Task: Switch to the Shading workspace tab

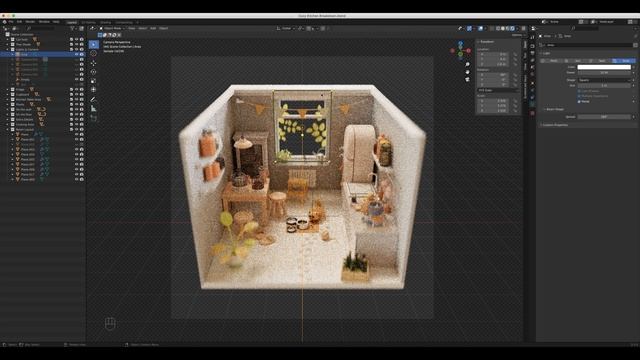Action: [105, 22]
